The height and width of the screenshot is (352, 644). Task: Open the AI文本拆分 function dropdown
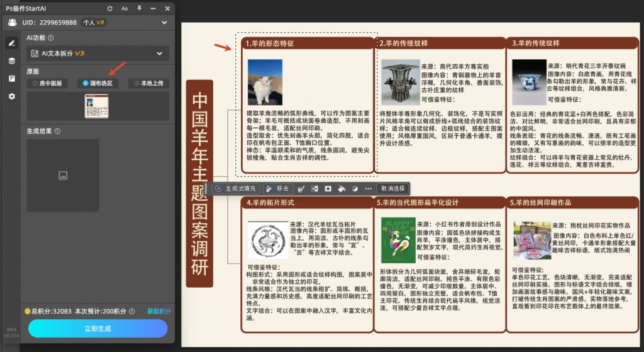(x=97, y=54)
